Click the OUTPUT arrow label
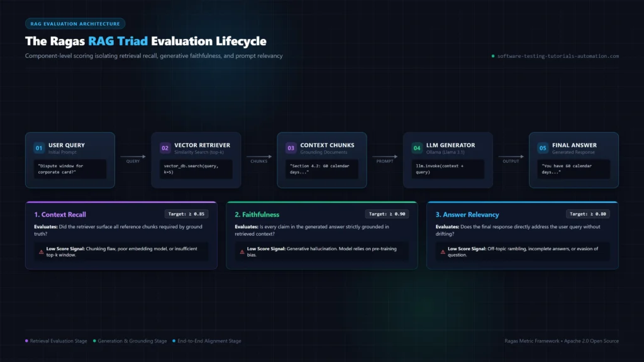 [x=511, y=162]
